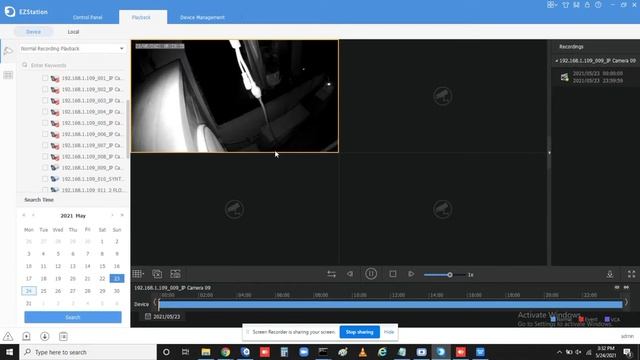Click the bottom bar upload task icon

(26, 336)
